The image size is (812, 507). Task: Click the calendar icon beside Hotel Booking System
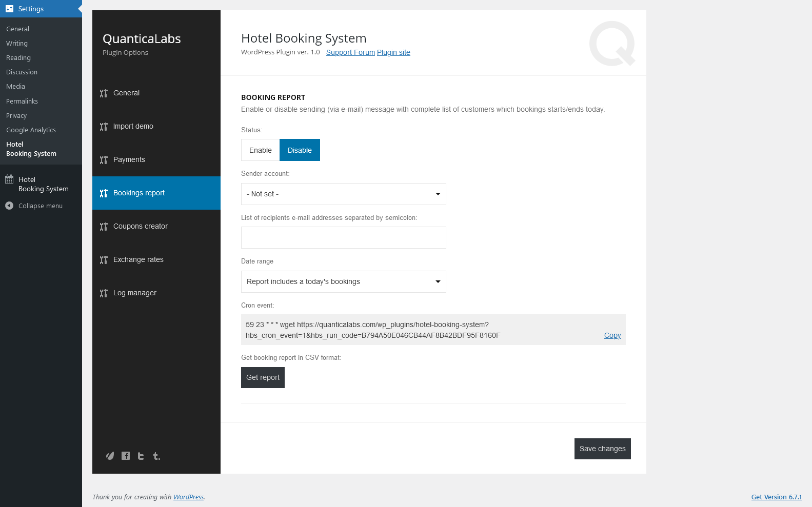pos(9,179)
